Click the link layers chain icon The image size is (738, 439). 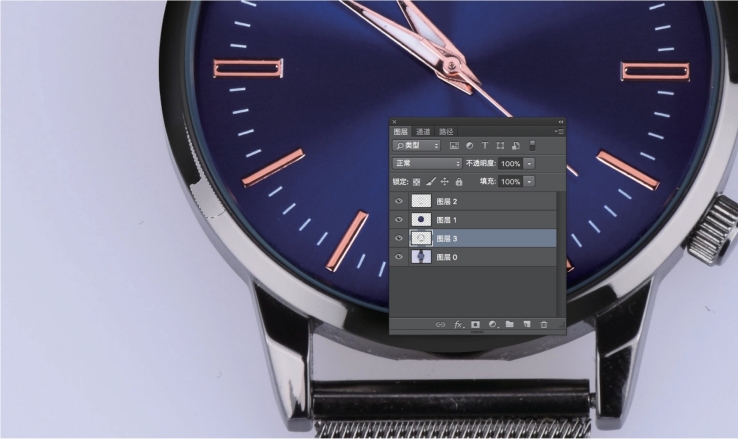point(440,325)
